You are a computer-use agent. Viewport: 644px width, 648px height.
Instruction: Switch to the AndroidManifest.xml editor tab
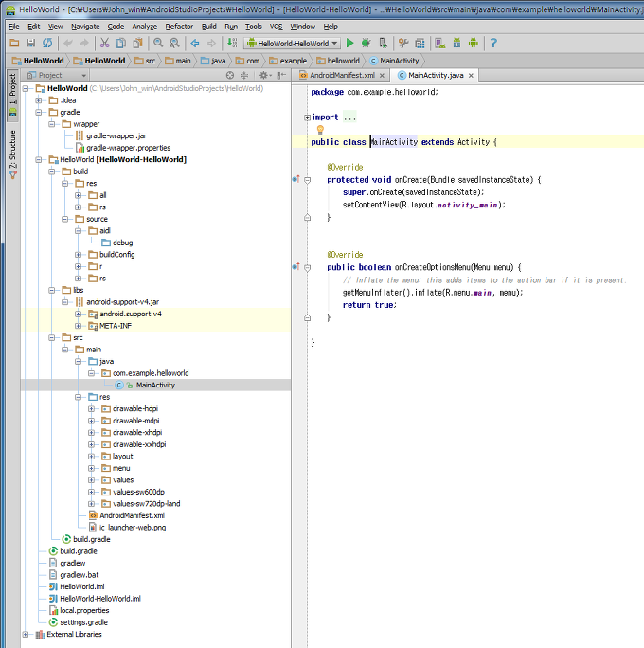coord(342,75)
